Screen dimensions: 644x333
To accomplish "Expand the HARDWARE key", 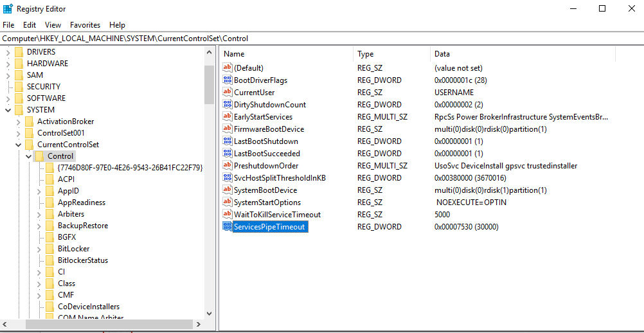I will coord(8,64).
